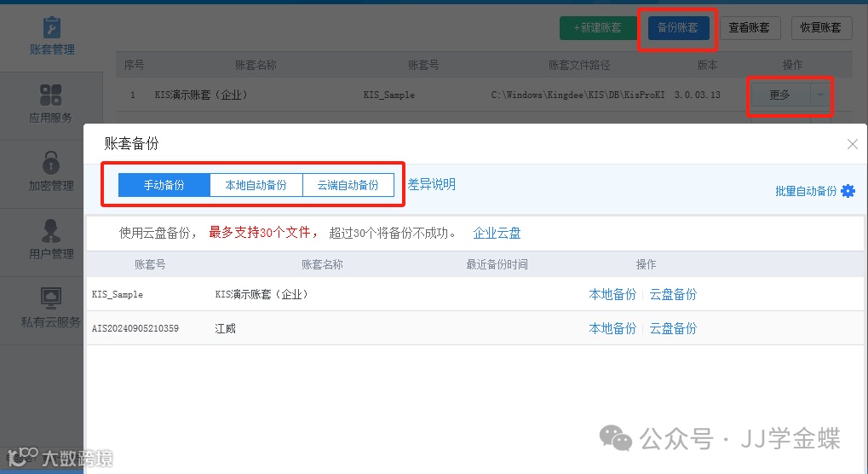Click 云盘备份 for KIS_Sample
868x474 pixels.
(x=673, y=295)
